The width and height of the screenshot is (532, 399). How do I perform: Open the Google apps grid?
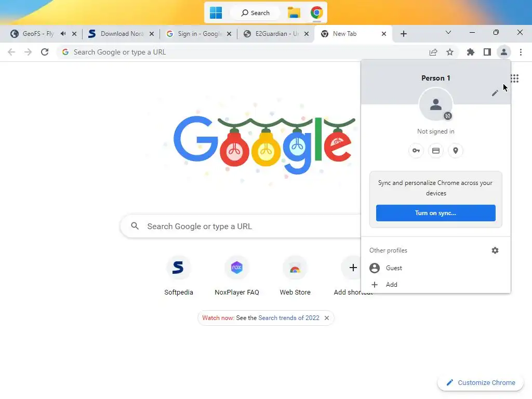(515, 78)
